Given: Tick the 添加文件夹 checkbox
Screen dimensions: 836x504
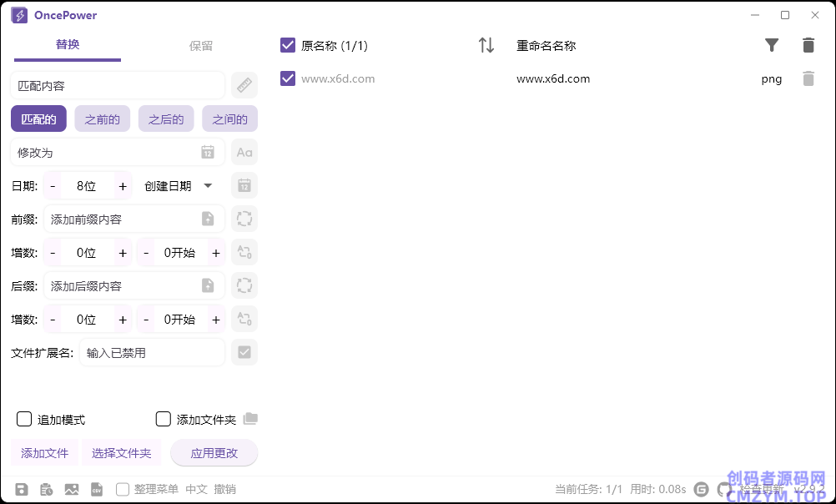Looking at the screenshot, I should pos(164,419).
